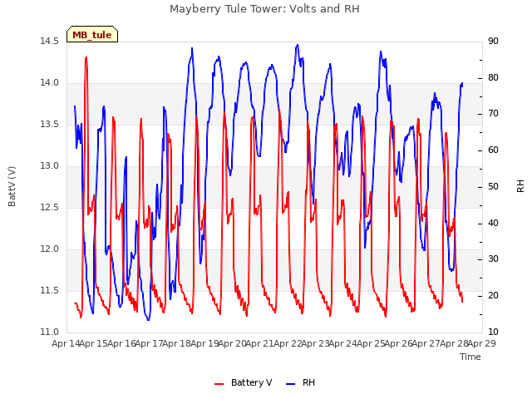Click the 11.5 left axis tick
The image size is (532, 399).
pos(50,290)
